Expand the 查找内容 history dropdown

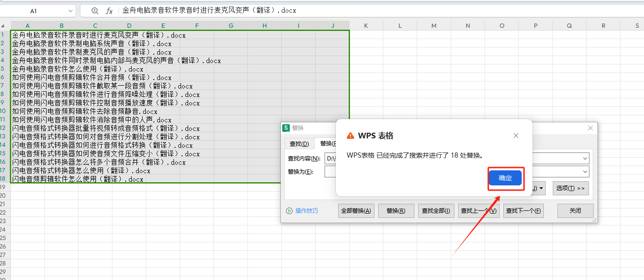[585, 159]
